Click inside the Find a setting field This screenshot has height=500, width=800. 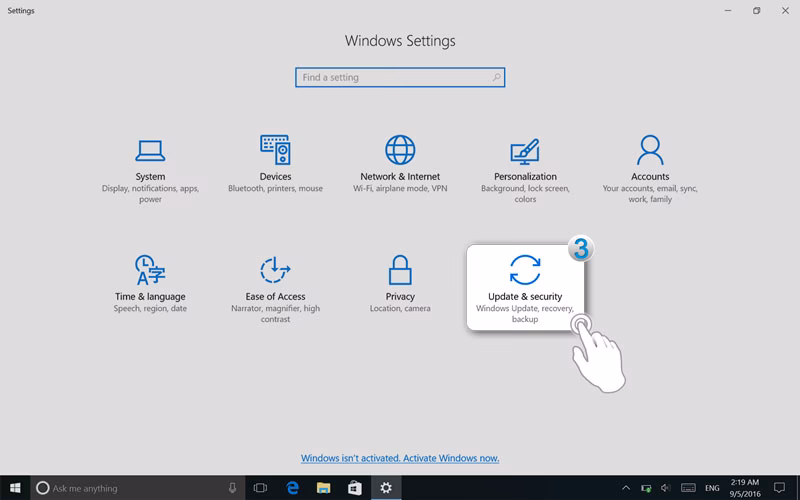tap(400, 78)
